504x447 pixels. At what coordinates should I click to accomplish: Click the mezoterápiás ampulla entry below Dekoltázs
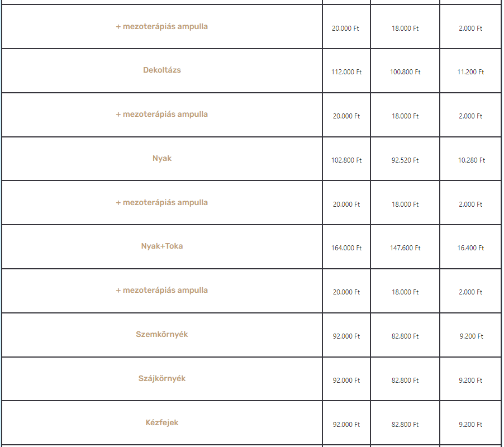point(161,115)
